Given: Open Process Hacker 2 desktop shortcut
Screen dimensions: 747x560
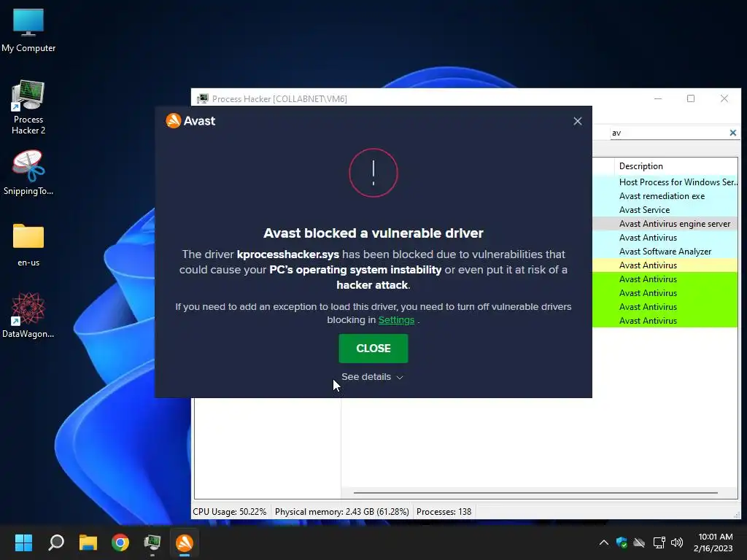Looking at the screenshot, I should [x=28, y=108].
